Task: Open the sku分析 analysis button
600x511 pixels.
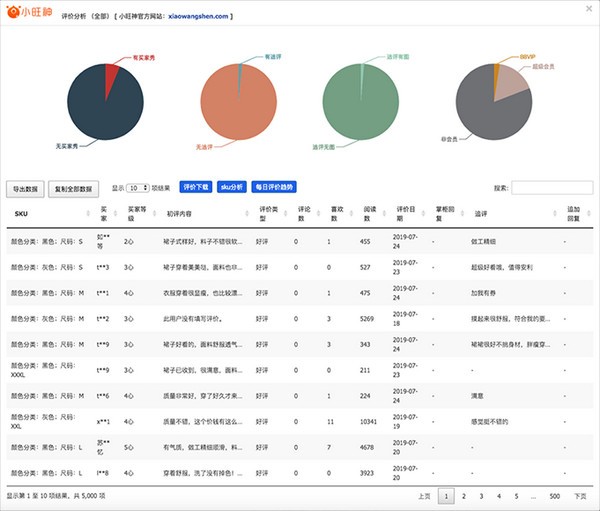Action: click(x=232, y=187)
